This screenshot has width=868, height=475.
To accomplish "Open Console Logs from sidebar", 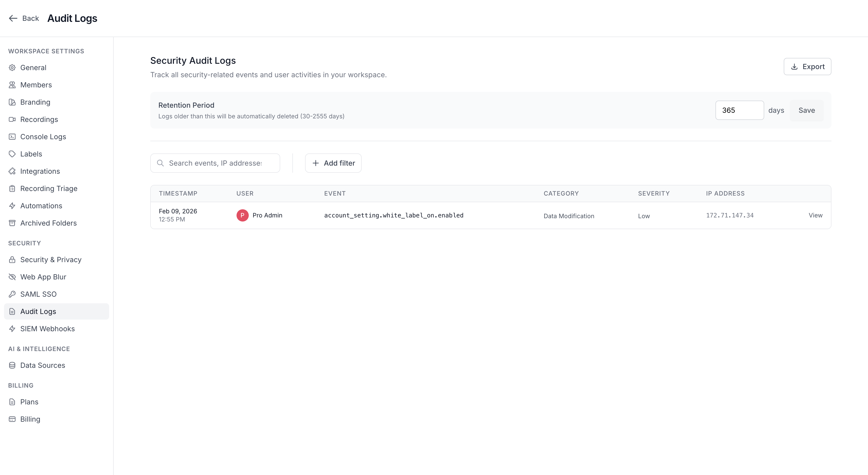I will [43, 137].
